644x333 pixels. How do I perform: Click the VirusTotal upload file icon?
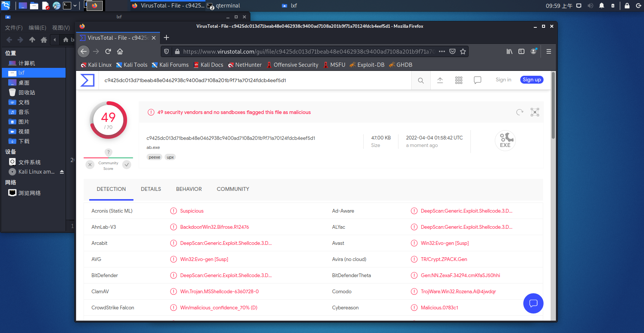tap(440, 80)
